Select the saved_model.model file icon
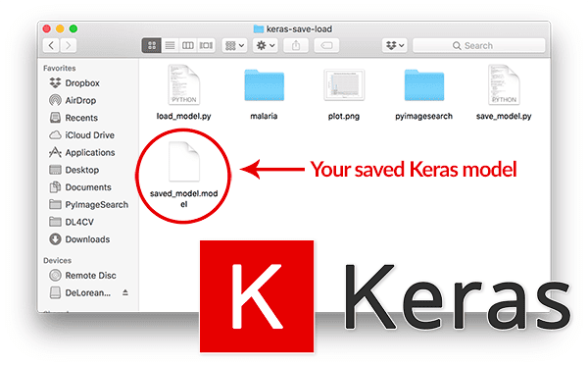 point(184,162)
